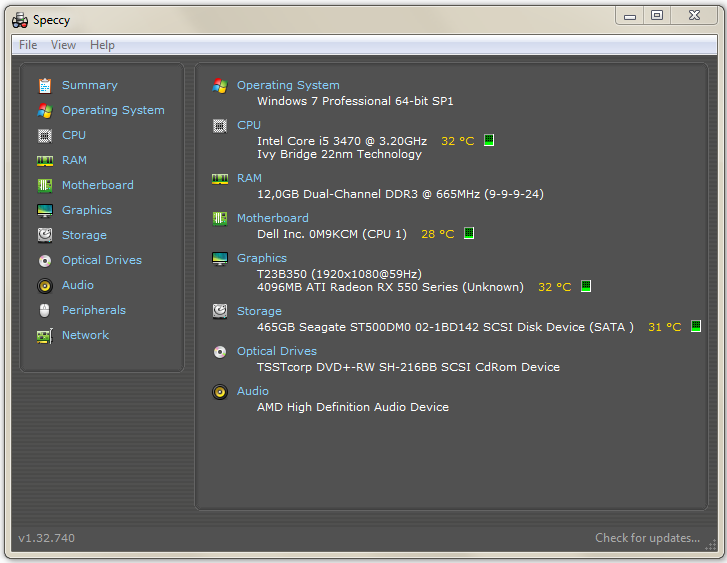Image resolution: width=727 pixels, height=563 pixels.
Task: Click the green motherboard temperature indicator icon
Action: point(469,233)
